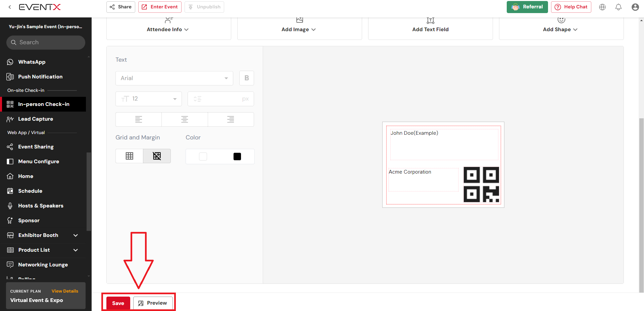Show the grid on canvas
Screen dimensions: 644x311
click(130, 156)
